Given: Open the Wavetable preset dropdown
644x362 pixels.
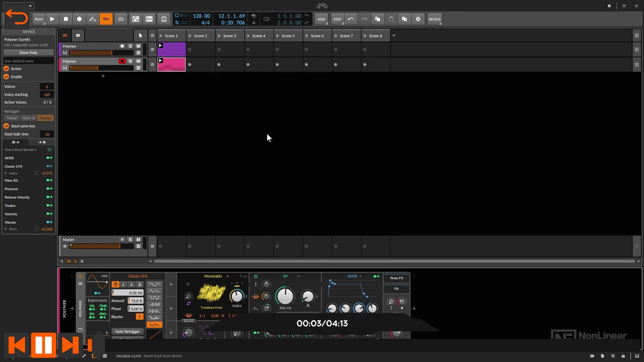Looking at the screenshot, I should [228, 276].
